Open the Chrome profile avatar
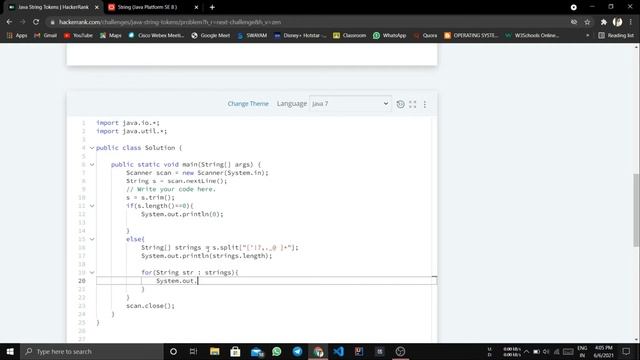This screenshot has height=360, width=640. click(618, 22)
